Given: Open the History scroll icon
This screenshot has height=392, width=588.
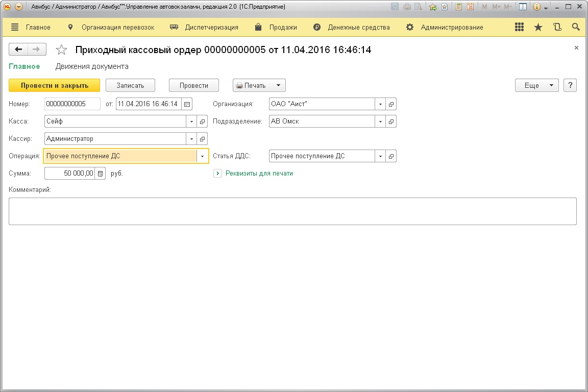Looking at the screenshot, I should click(x=557, y=28).
